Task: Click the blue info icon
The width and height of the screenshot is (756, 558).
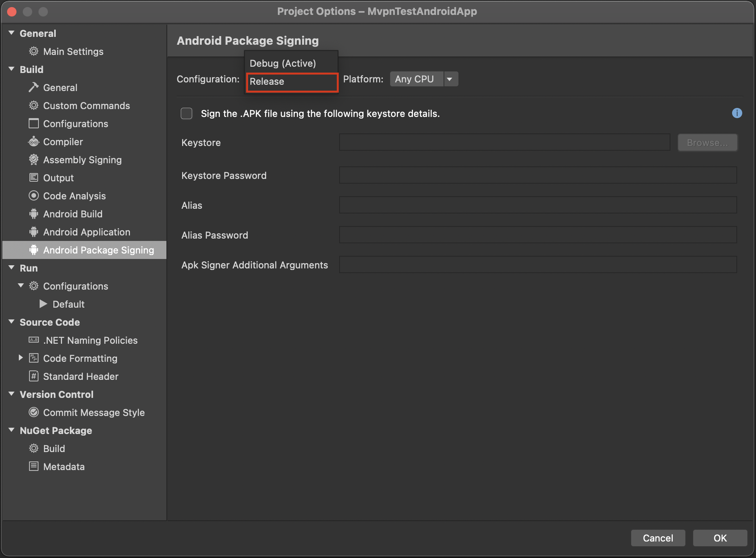Action: 737,113
